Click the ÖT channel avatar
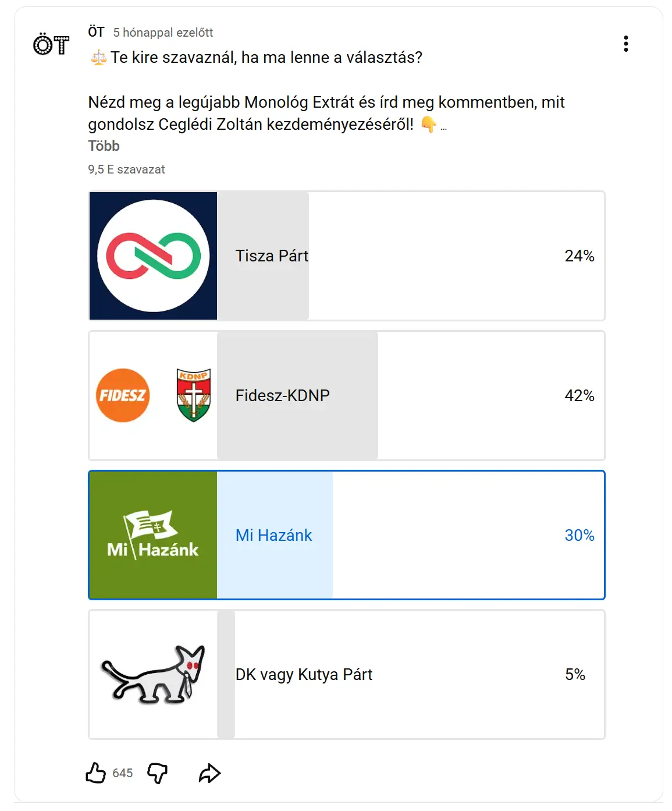The width and height of the screenshot is (672, 811). (51, 45)
